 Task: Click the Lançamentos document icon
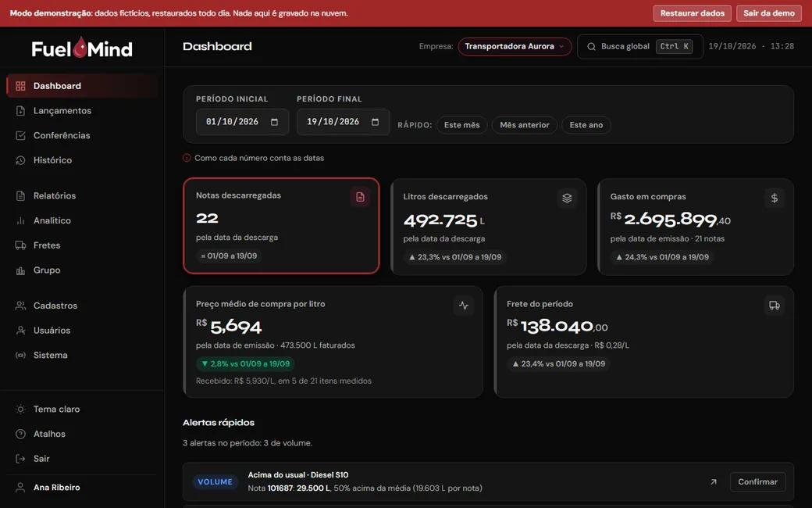[x=21, y=111]
